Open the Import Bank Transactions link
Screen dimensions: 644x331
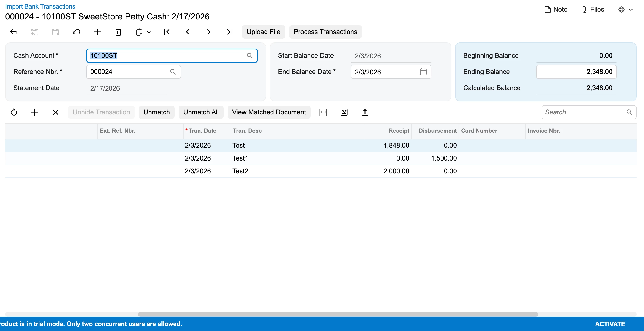(x=40, y=6)
